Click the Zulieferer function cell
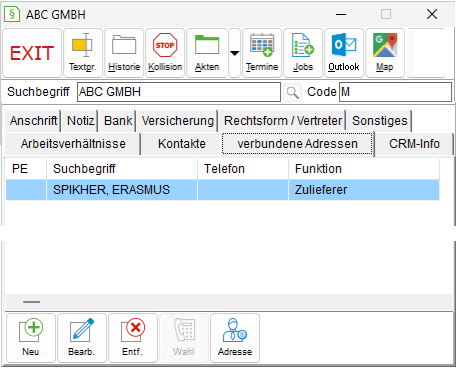This screenshot has width=457, height=369. pyautogui.click(x=364, y=190)
